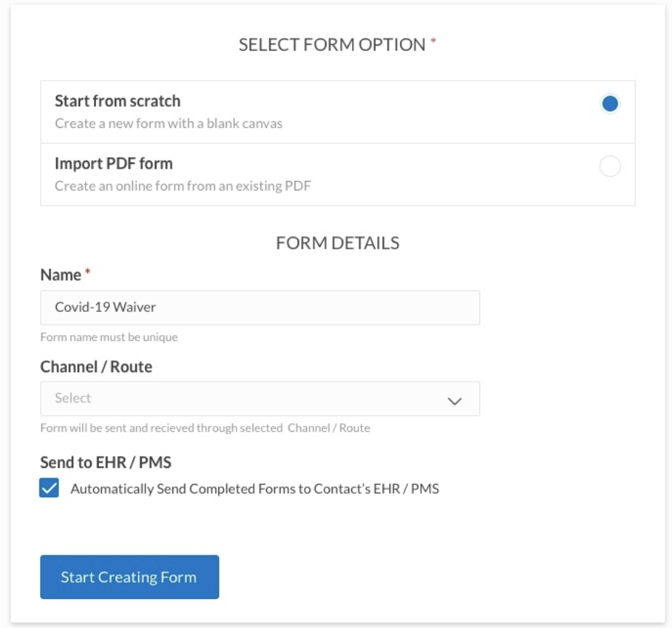Uncheck Automatically Send Completed Forms checkbox
The image size is (672, 628).
pyautogui.click(x=49, y=488)
